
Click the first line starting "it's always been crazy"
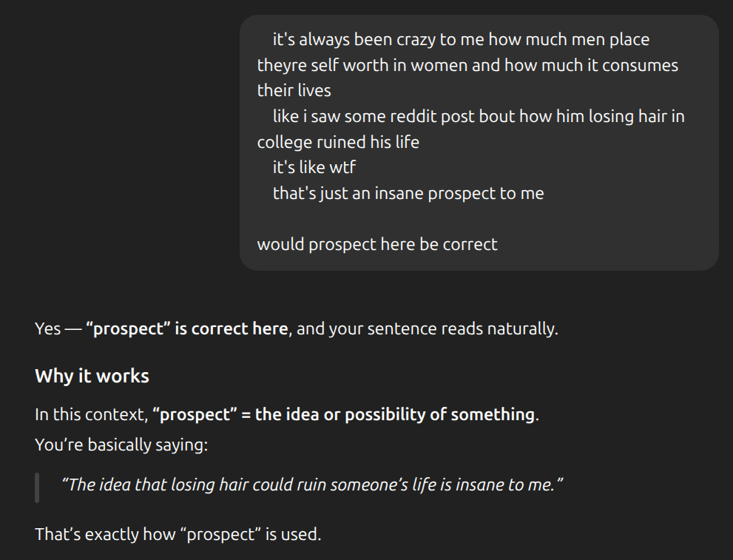coord(460,40)
